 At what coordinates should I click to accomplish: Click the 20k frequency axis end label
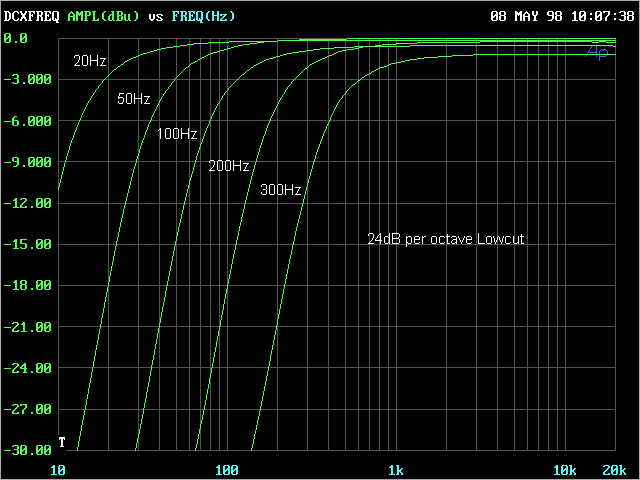click(x=615, y=470)
